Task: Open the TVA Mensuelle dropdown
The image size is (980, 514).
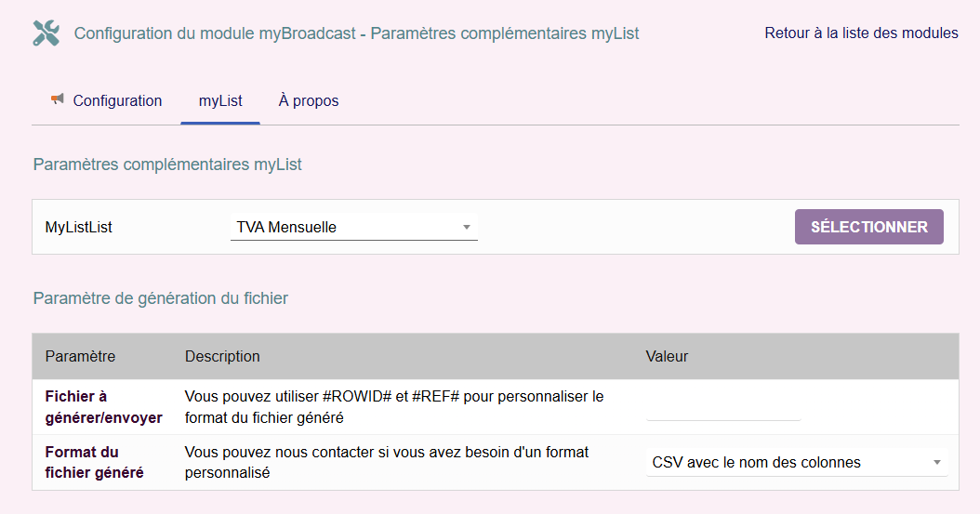Action: [353, 227]
